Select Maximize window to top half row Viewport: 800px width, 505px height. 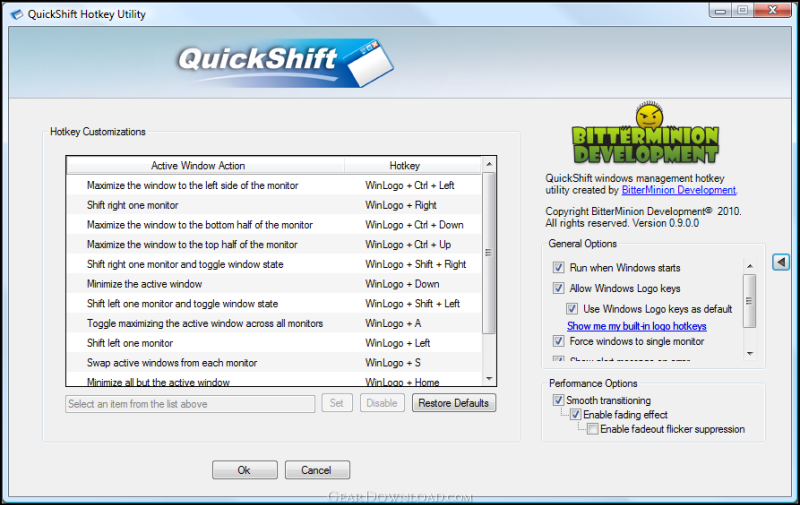[x=274, y=244]
